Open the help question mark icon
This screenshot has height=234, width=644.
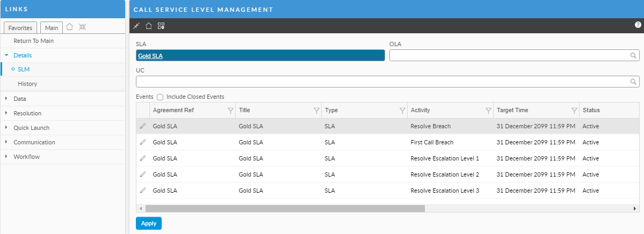638,25
